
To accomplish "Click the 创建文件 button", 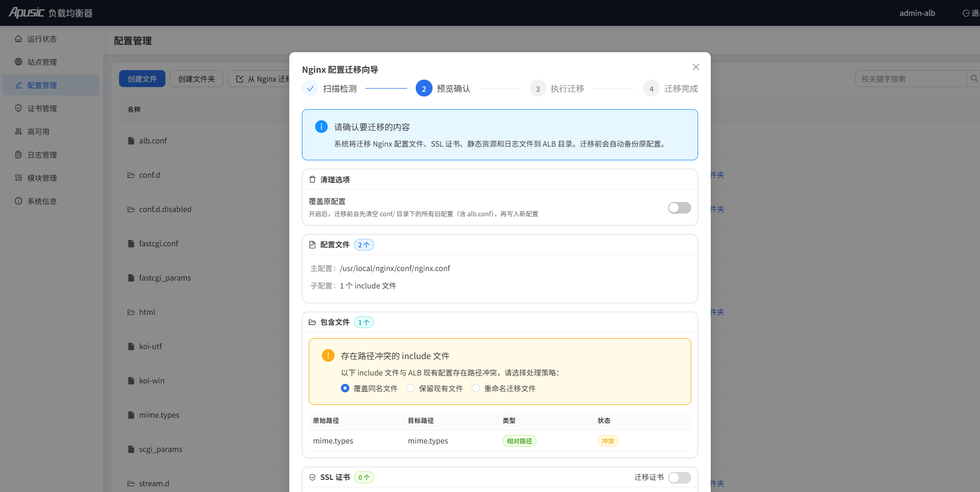I will (142, 79).
